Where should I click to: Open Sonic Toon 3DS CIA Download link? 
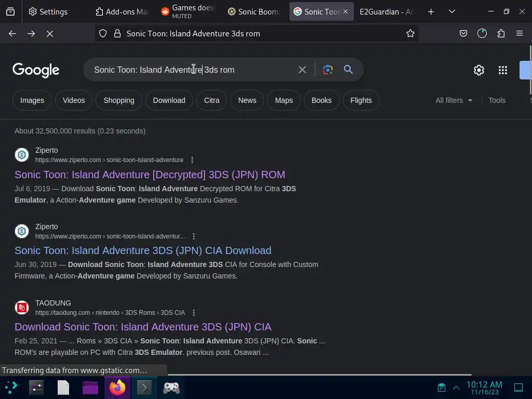pos(143,250)
